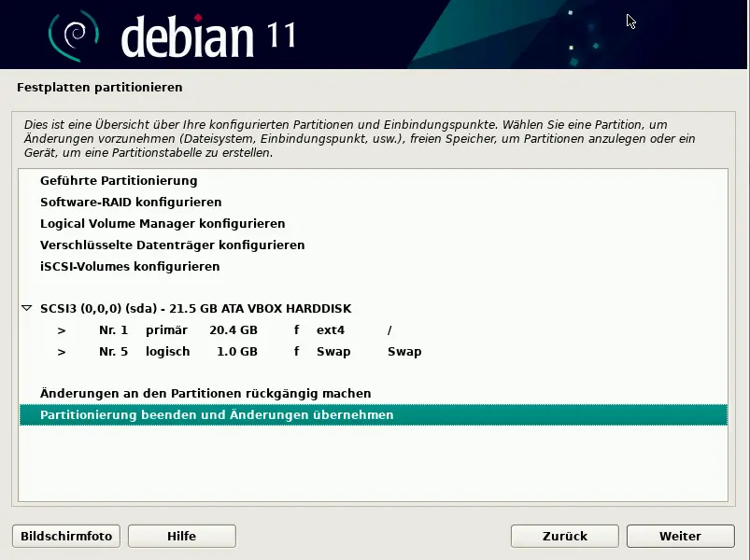Select Geführte Partitionierung option

[x=119, y=180]
